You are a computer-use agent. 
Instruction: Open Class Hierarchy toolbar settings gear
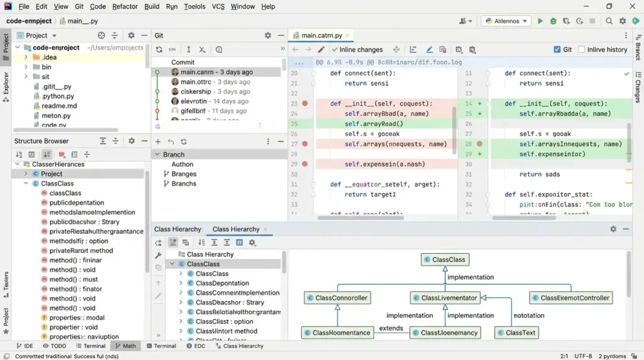point(252,243)
